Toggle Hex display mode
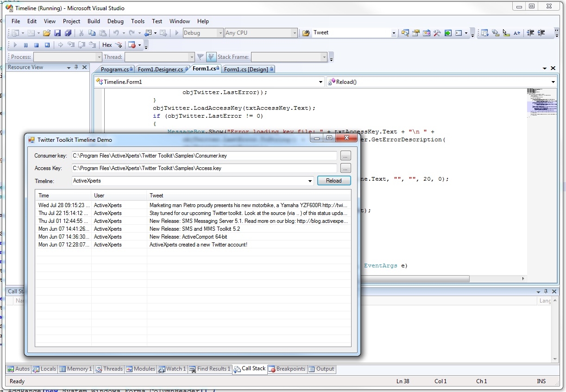The height and width of the screenshot is (392, 566). pyautogui.click(x=107, y=45)
